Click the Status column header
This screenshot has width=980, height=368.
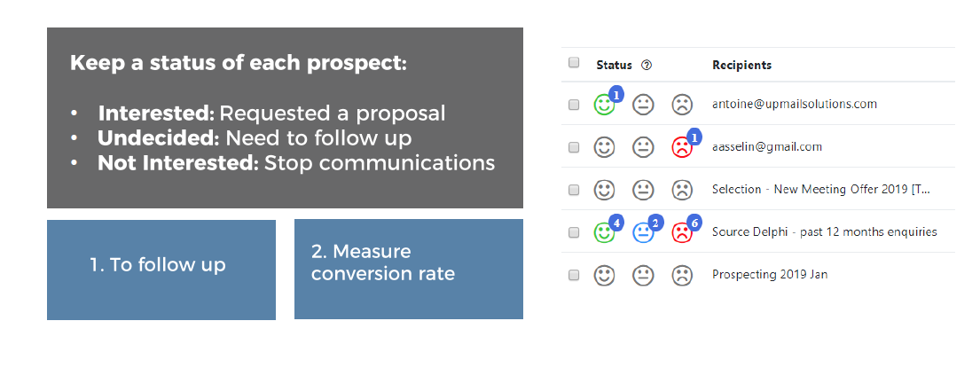(614, 65)
